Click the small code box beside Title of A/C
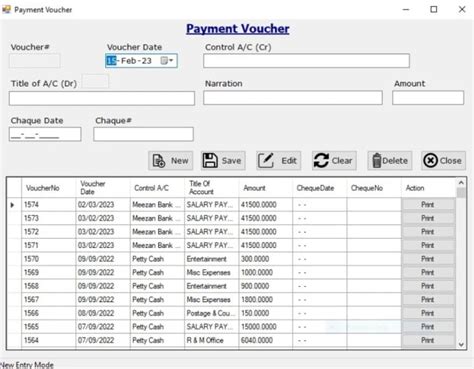 click(x=95, y=81)
